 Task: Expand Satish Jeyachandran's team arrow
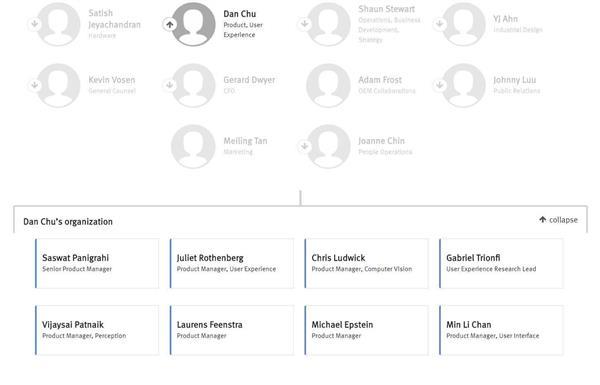34,24
